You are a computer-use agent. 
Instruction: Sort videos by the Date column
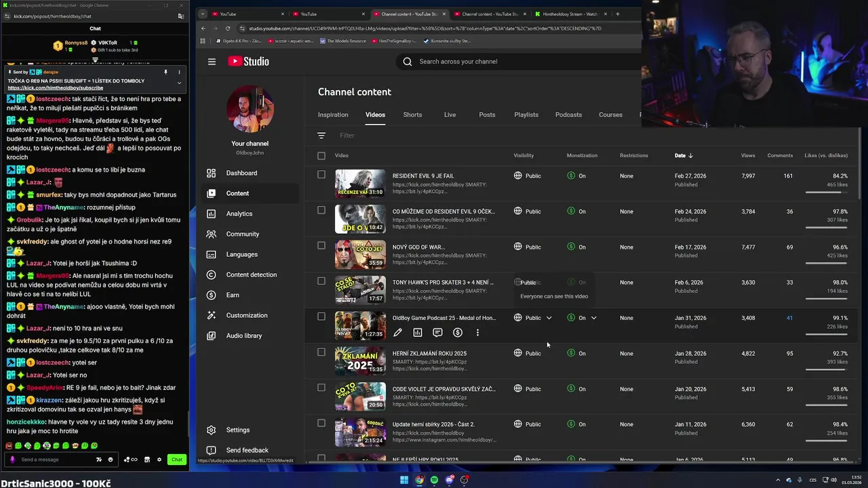684,156
